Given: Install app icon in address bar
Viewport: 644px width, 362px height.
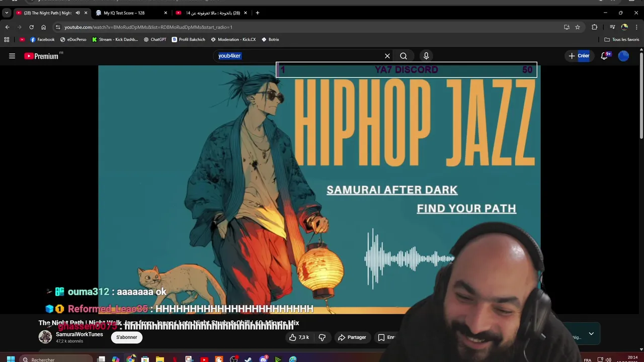Looking at the screenshot, I should 567,27.
